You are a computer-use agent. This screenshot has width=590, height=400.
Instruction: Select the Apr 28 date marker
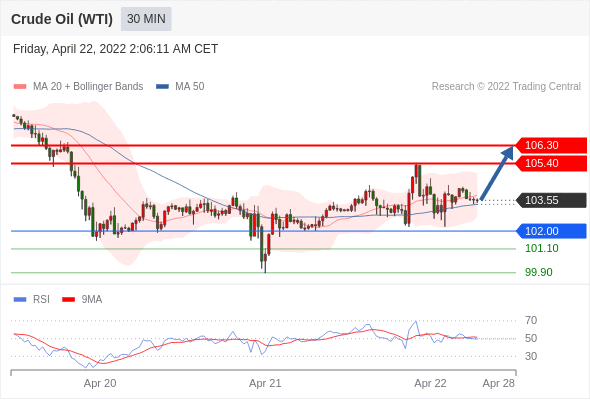pyautogui.click(x=498, y=383)
